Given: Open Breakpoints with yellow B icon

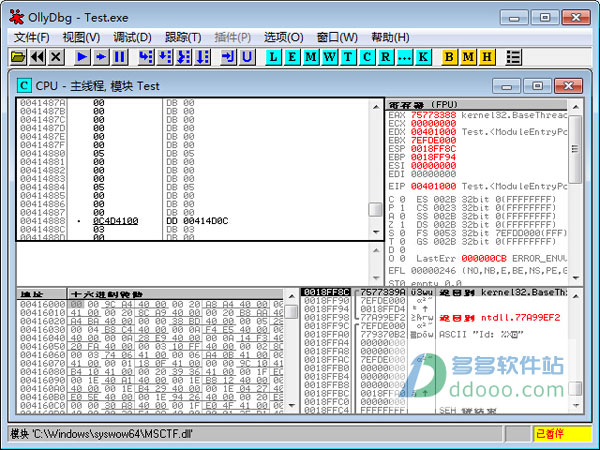Looking at the screenshot, I should [x=449, y=57].
